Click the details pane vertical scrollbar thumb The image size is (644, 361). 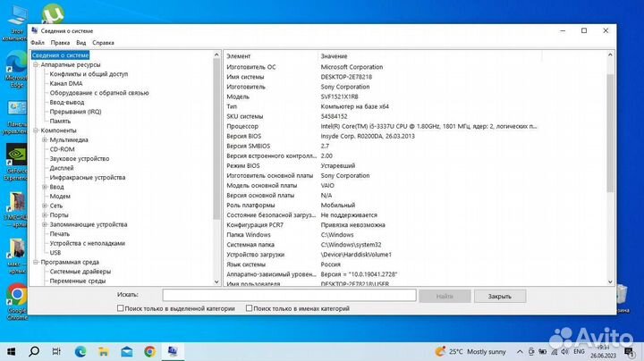[610, 132]
